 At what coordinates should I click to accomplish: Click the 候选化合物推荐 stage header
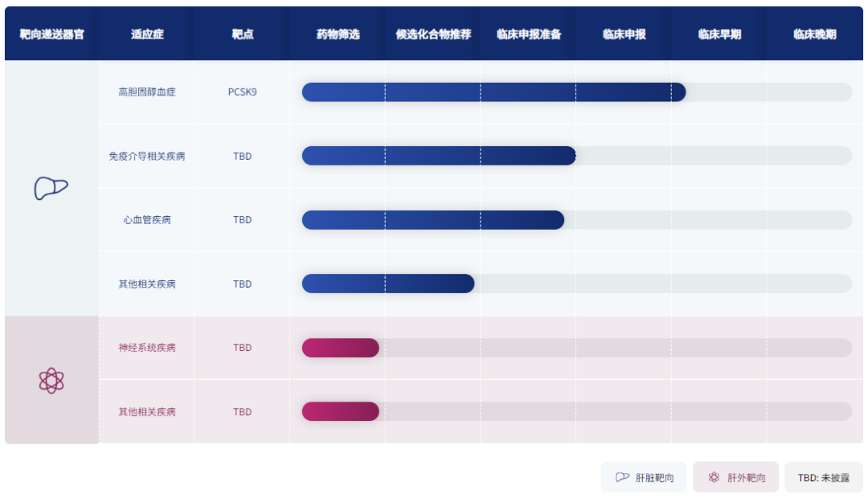tap(433, 35)
